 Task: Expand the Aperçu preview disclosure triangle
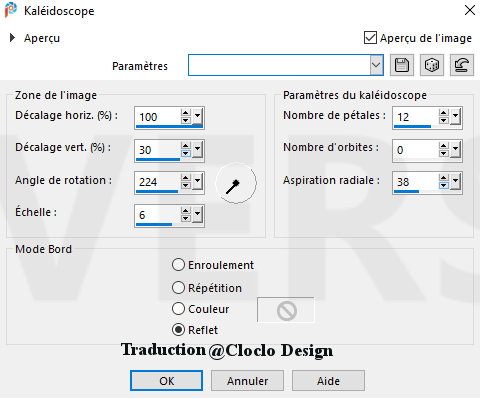12,38
